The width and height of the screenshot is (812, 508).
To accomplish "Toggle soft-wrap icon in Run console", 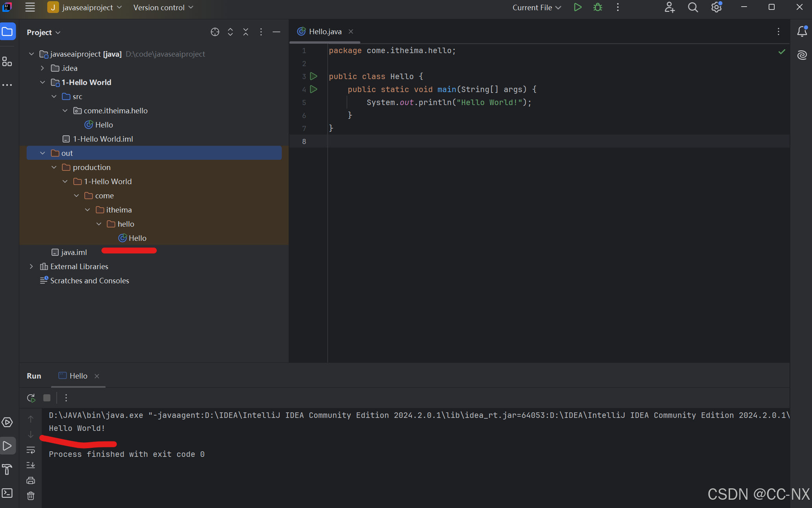I will [31, 450].
